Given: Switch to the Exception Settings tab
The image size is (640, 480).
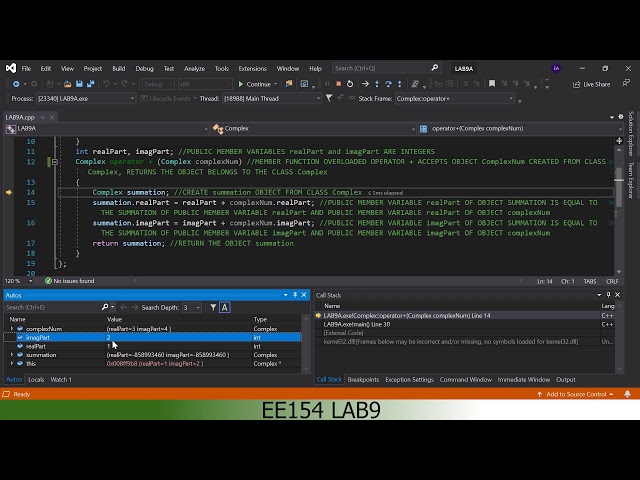Looking at the screenshot, I should click(409, 380).
